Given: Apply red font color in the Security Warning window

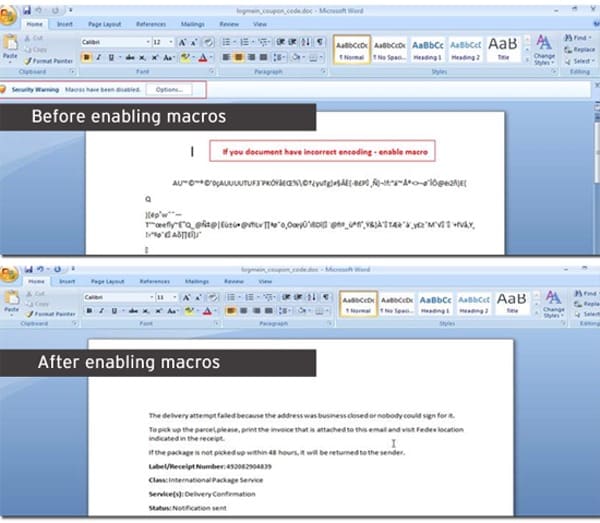Looking at the screenshot, I should (x=203, y=58).
